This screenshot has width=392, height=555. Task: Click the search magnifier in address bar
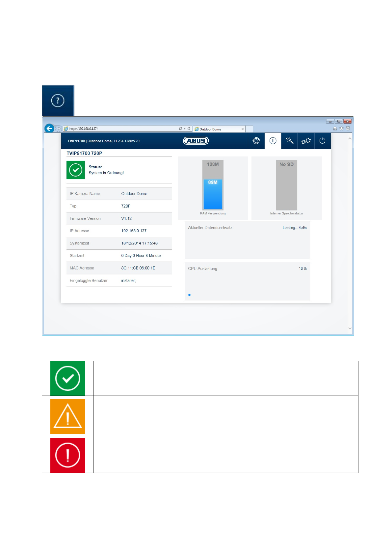(x=180, y=129)
